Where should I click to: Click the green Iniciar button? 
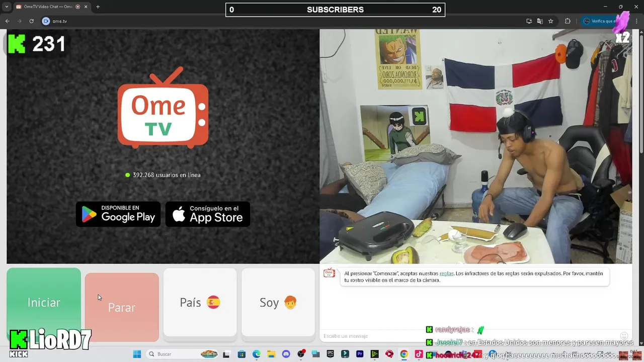[44, 302]
